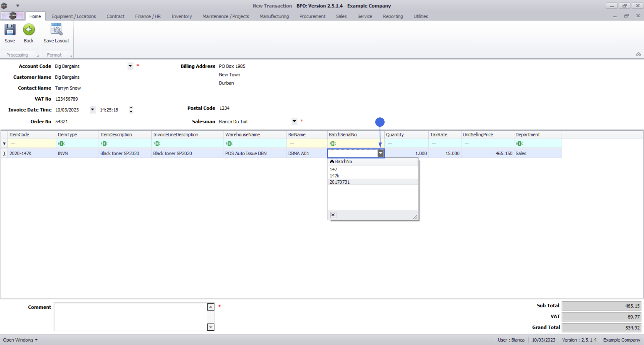Click the VAT No field 123456789

tap(66, 99)
